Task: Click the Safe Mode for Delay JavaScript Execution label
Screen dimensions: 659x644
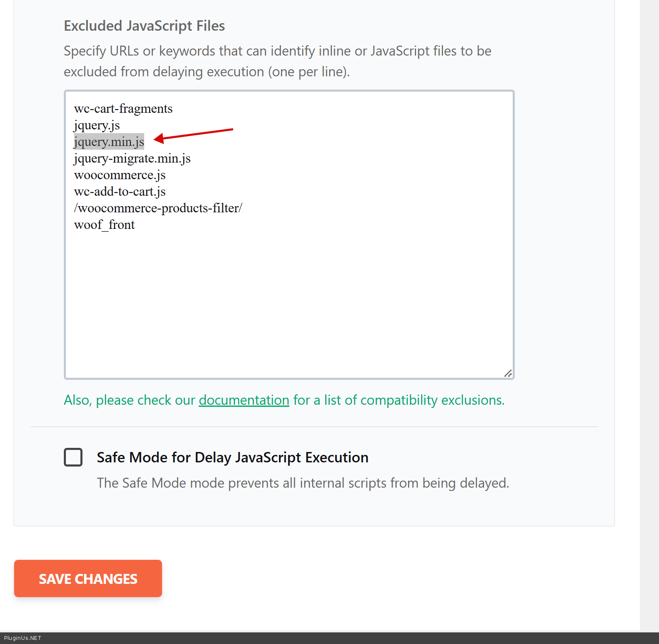Action: pyautogui.click(x=233, y=457)
